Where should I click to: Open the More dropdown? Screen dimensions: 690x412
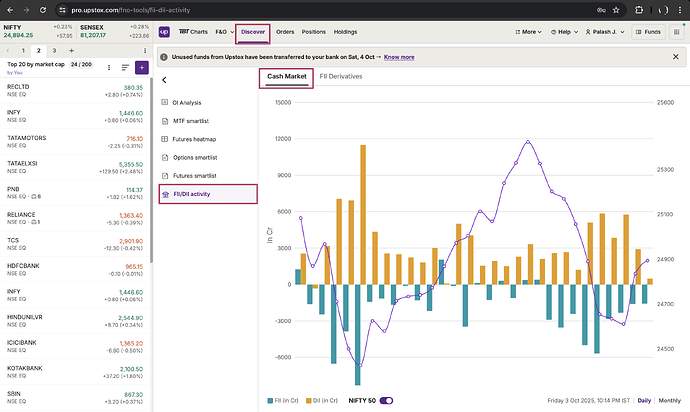click(x=530, y=32)
